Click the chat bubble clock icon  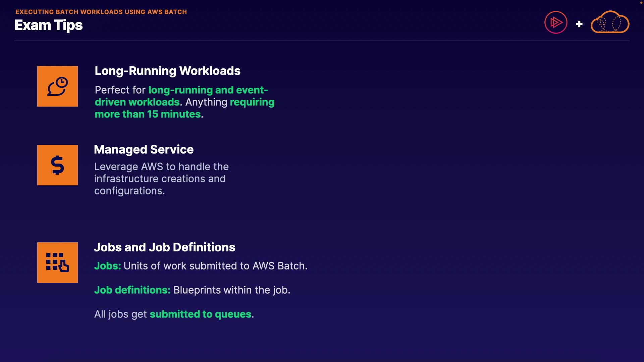pyautogui.click(x=57, y=86)
